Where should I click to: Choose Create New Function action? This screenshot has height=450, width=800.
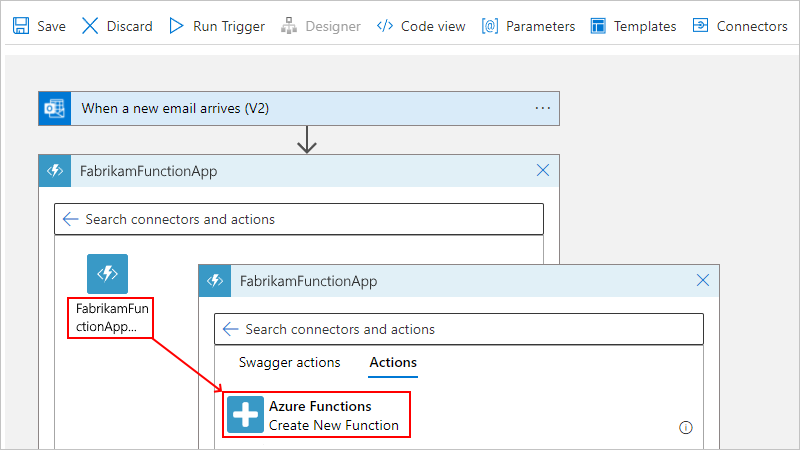click(x=317, y=416)
